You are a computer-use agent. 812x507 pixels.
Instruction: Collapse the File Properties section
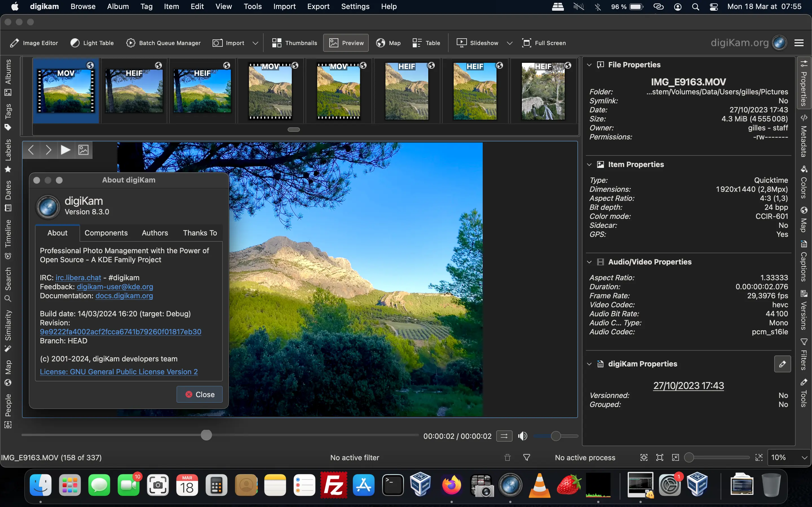(x=590, y=65)
